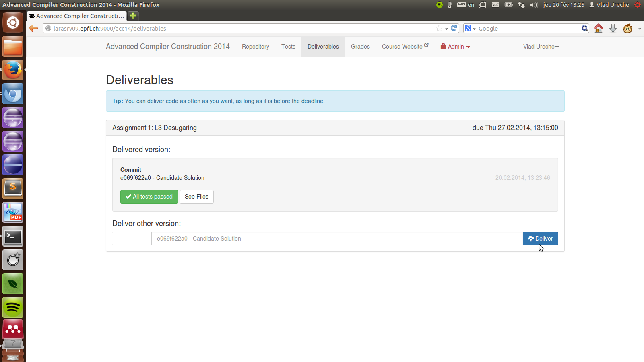
Task: Open the Repository page
Action: [256, 47]
